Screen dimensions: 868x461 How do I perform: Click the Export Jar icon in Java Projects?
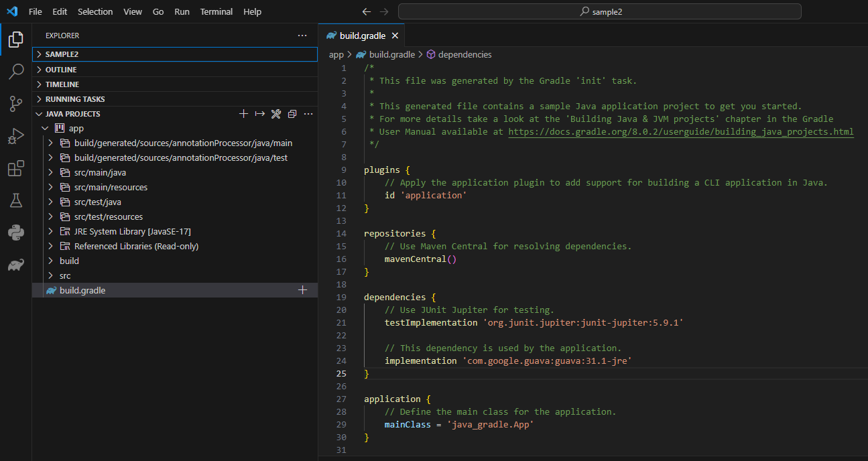tap(259, 114)
